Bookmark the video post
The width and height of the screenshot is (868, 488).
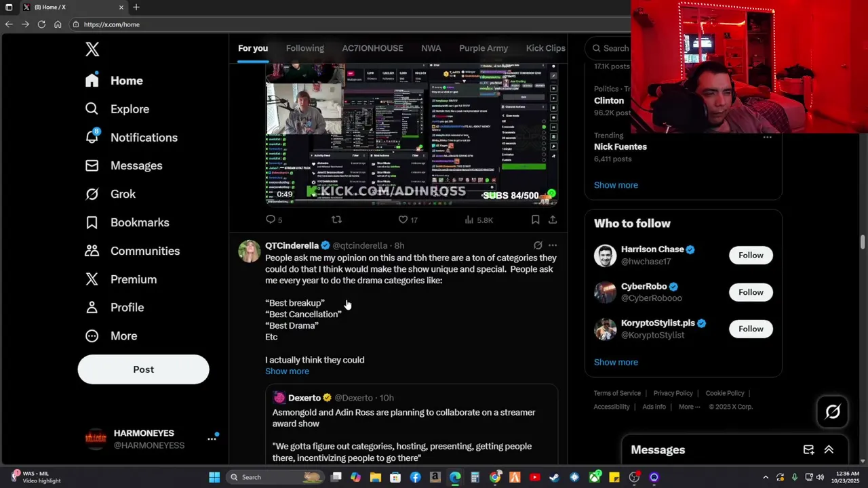(x=535, y=220)
